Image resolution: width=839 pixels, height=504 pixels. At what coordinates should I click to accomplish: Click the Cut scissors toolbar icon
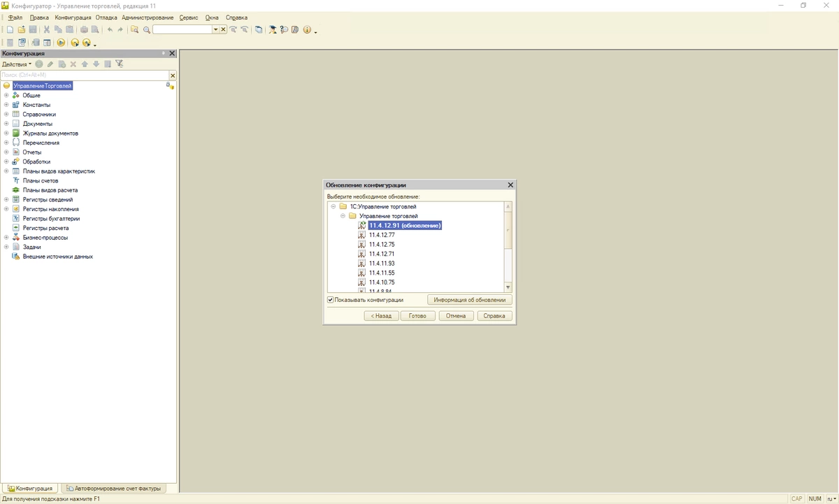tap(47, 29)
